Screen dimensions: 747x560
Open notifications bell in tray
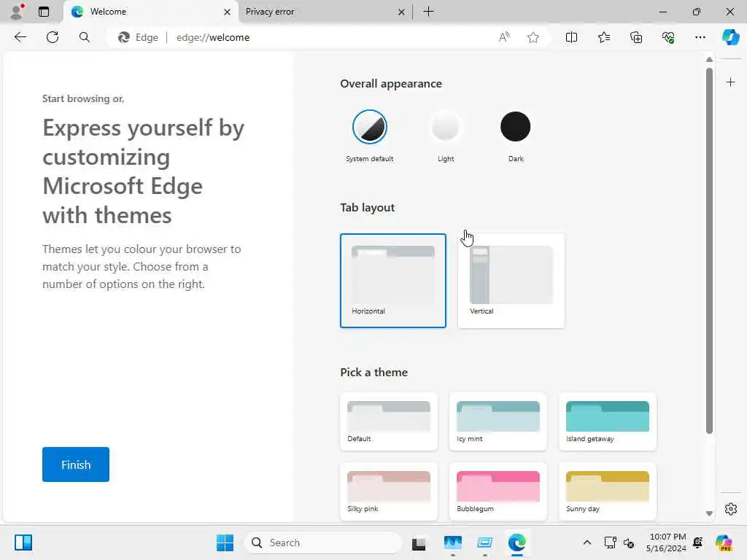tap(698, 542)
